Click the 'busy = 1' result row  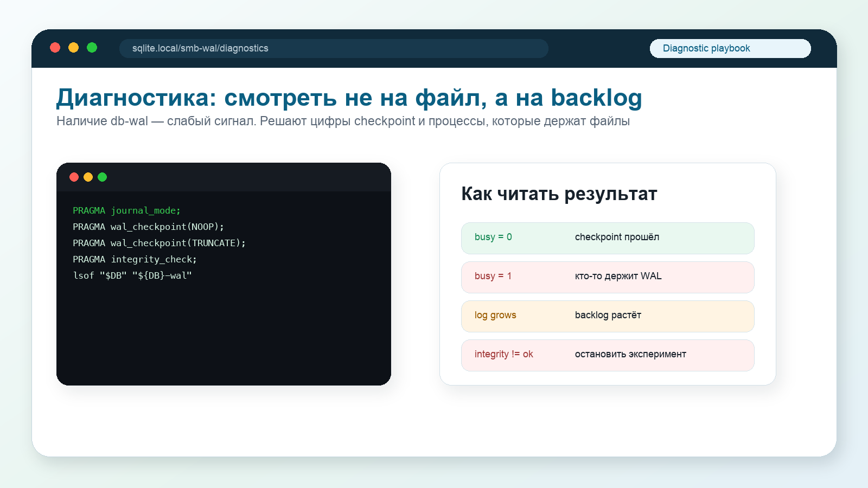(x=608, y=277)
